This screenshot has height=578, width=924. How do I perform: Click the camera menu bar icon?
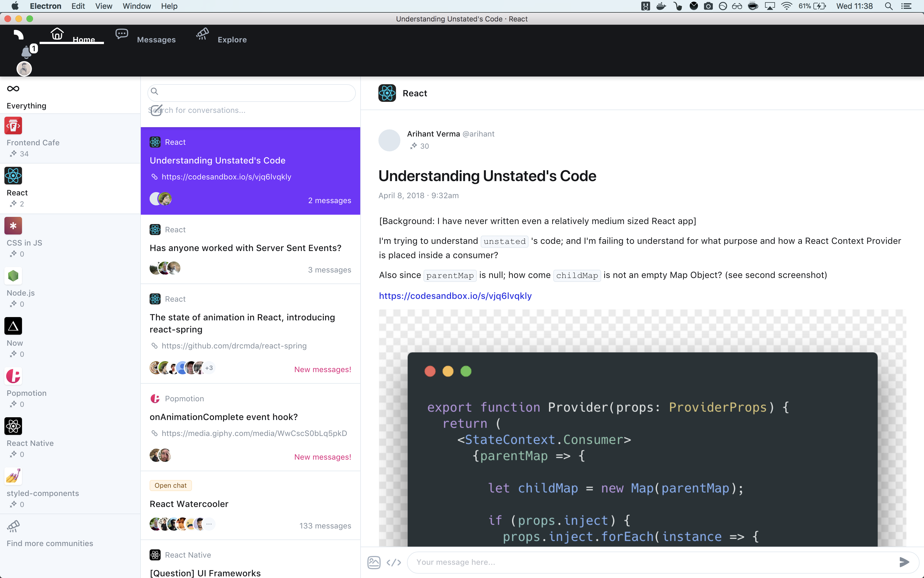(x=708, y=6)
